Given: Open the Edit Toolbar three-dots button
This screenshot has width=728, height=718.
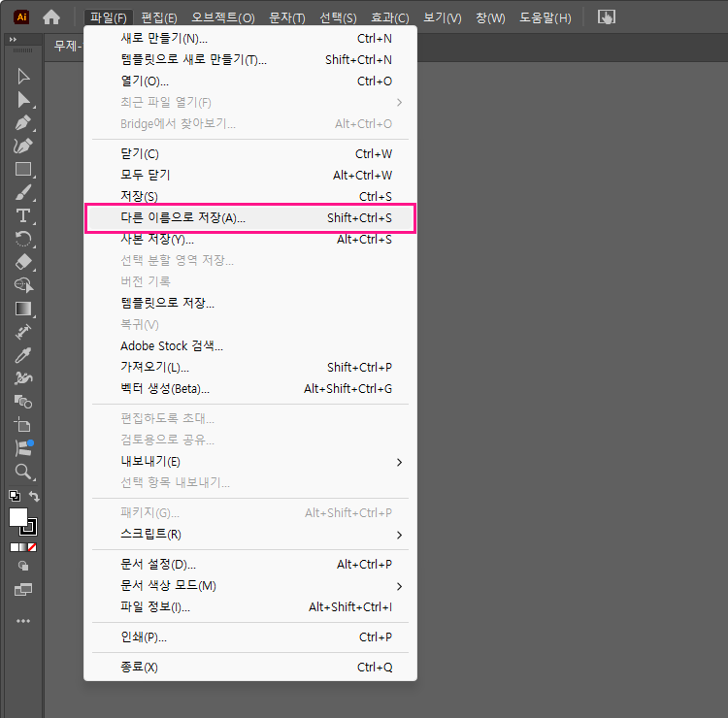Looking at the screenshot, I should point(23,621).
